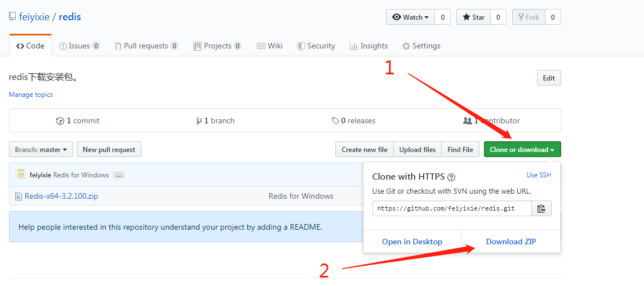Click Open in Desktop

point(412,242)
